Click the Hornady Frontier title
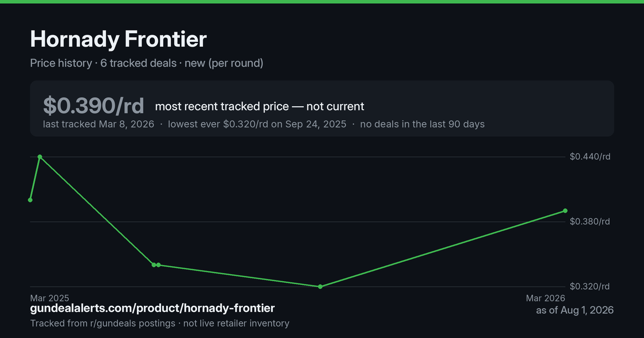Viewport: 644px width, 338px height. point(118,39)
